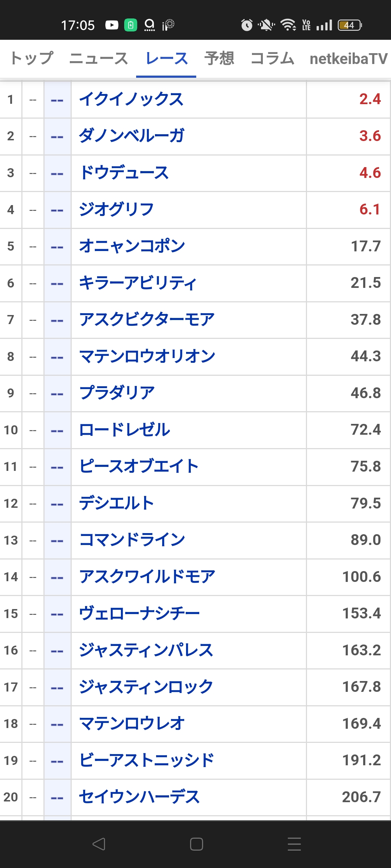This screenshot has height=868, width=391.
Task: Tap the Android back navigation icon
Action: coord(99,844)
